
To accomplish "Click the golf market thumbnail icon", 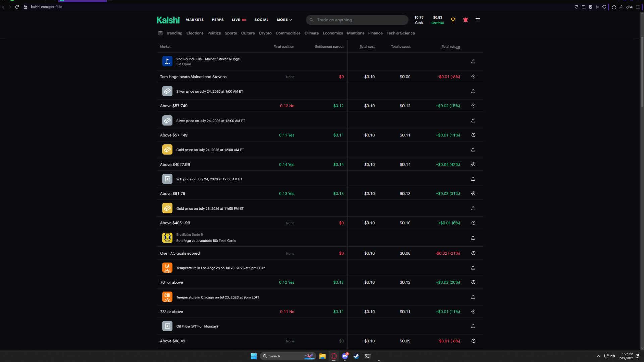I will click(x=167, y=61).
